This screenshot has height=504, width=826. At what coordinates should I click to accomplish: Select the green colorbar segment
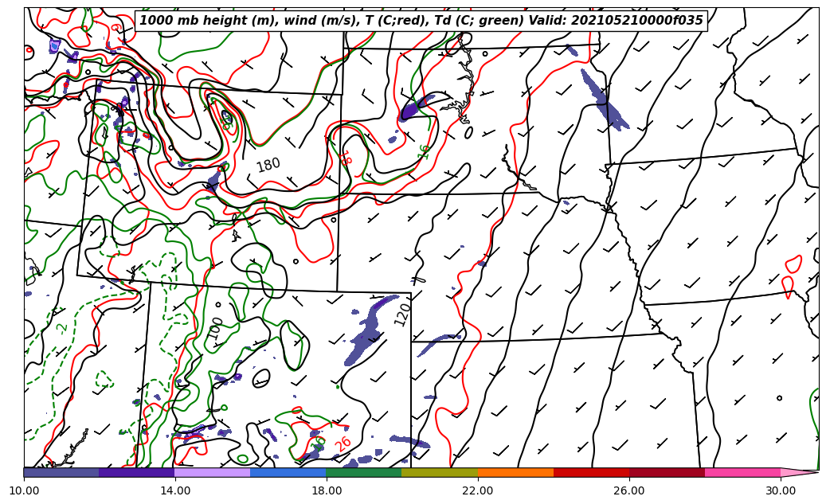(363, 472)
